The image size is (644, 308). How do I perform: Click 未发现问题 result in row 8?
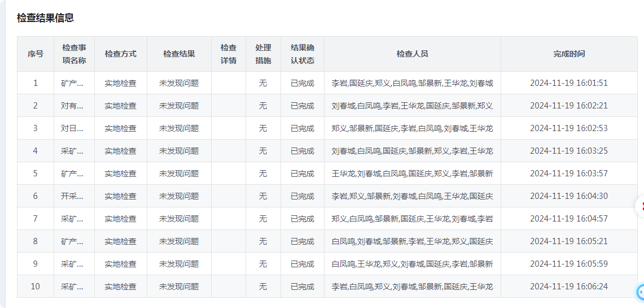(179, 241)
